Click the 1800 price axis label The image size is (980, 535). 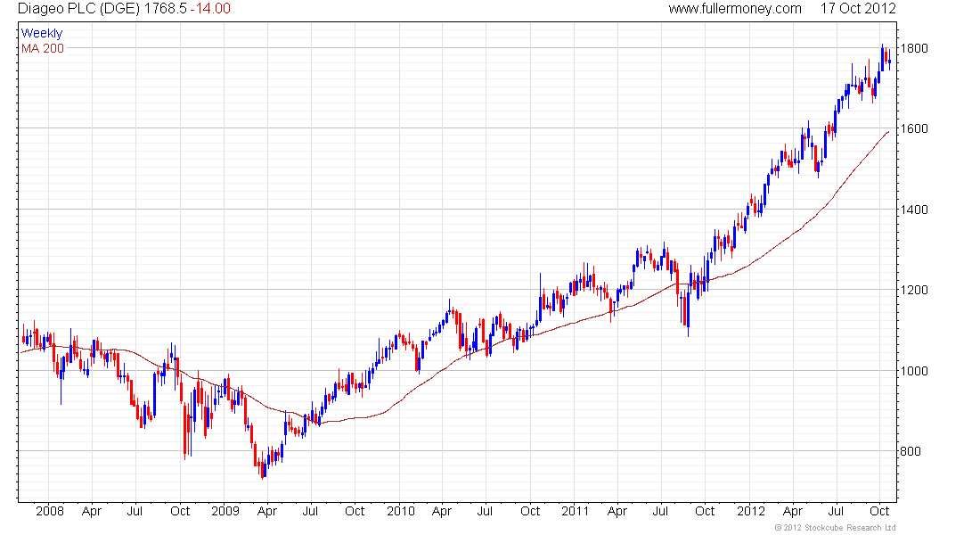(914, 48)
